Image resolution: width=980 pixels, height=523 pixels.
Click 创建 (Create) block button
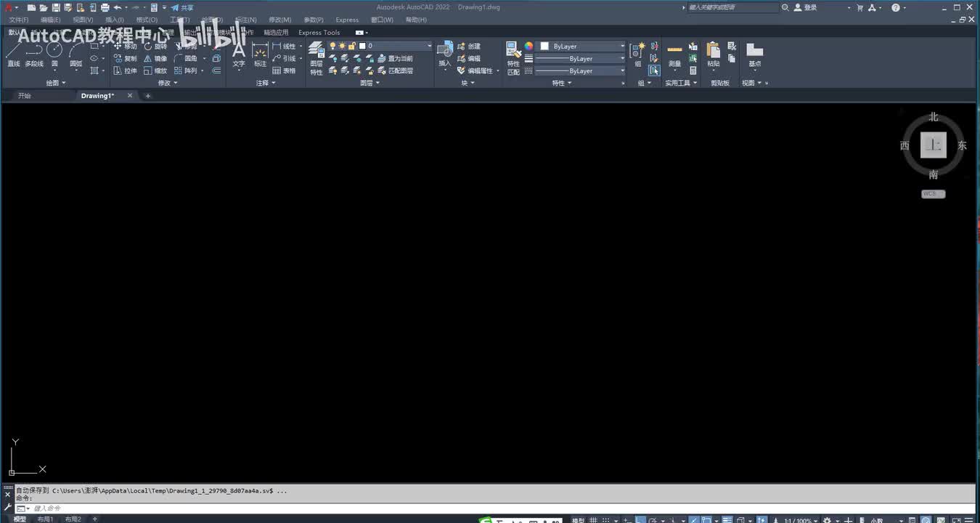(469, 46)
